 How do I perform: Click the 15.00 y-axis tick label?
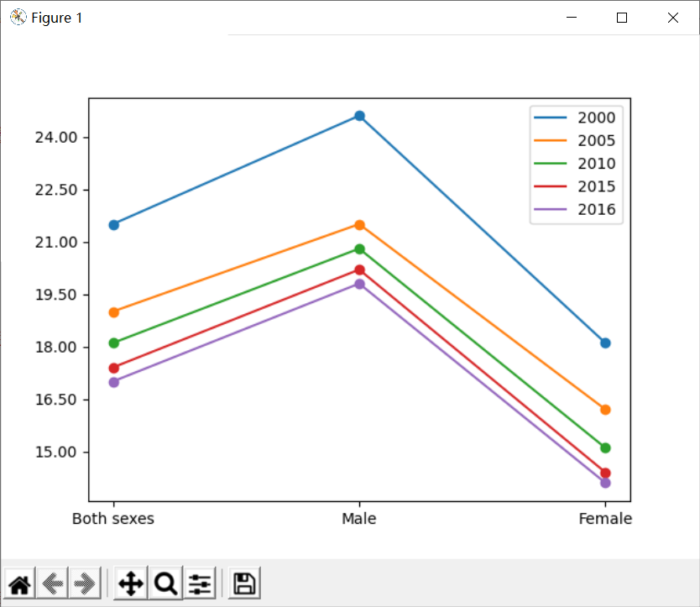[56, 452]
